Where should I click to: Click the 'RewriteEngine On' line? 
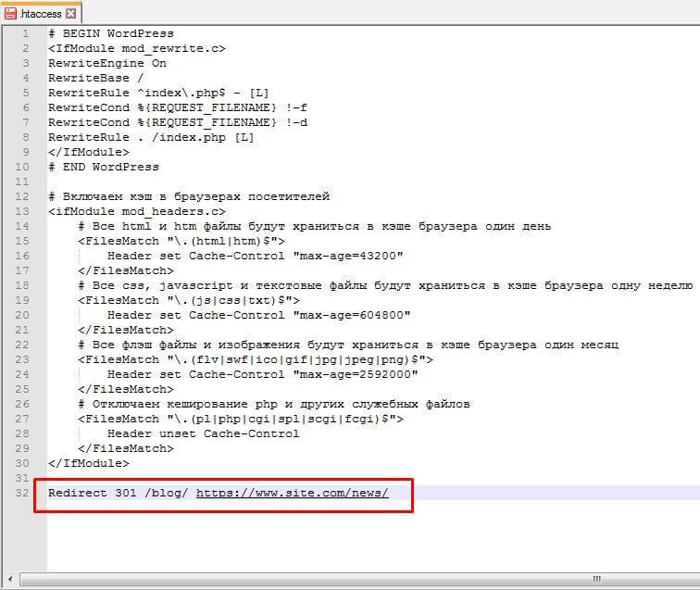coord(107,63)
